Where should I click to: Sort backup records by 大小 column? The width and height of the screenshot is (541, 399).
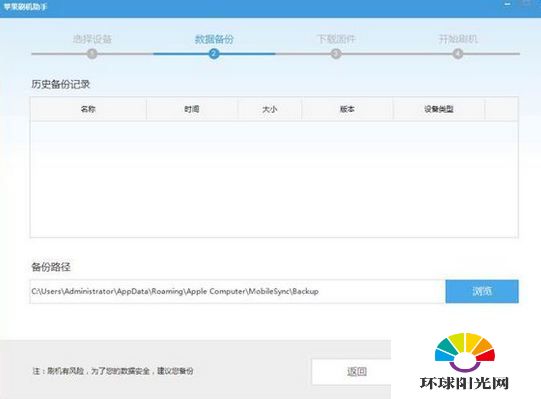[269, 109]
